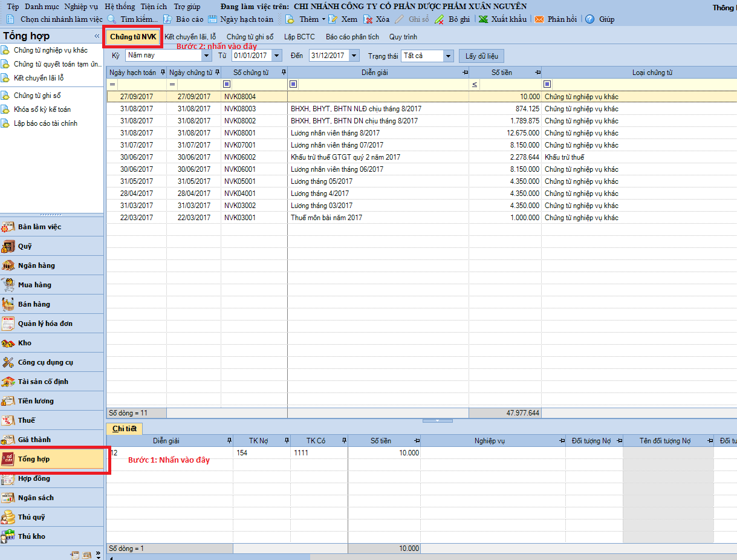Open Chứng từ quyết toán tạm ứng link
Image resolution: width=737 pixels, height=560 pixels.
pos(57,64)
